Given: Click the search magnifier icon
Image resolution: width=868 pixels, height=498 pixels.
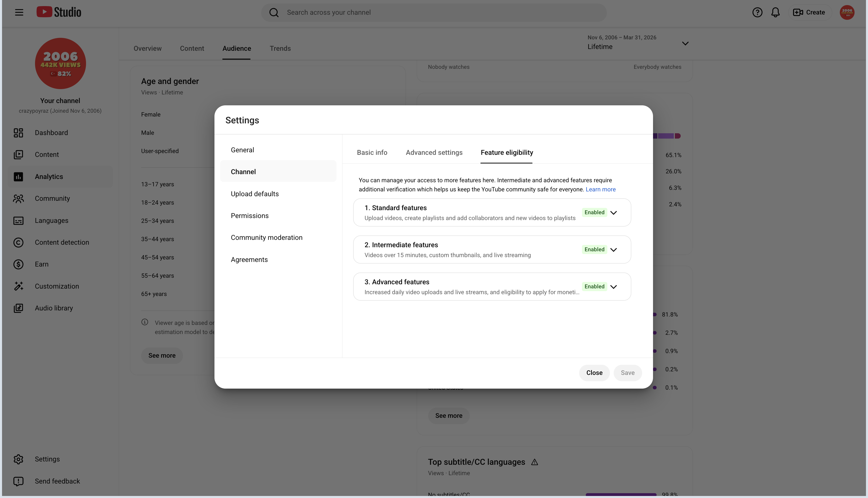Looking at the screenshot, I should (x=274, y=13).
